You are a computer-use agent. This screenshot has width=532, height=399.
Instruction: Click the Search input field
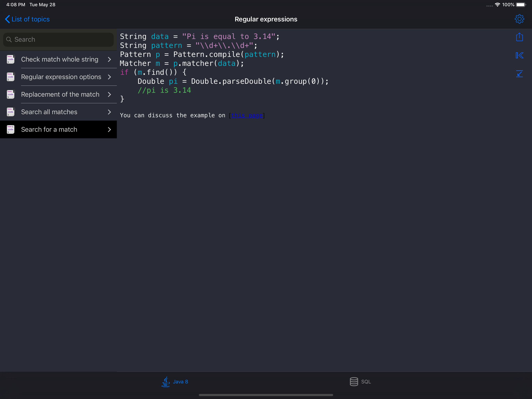(x=58, y=40)
